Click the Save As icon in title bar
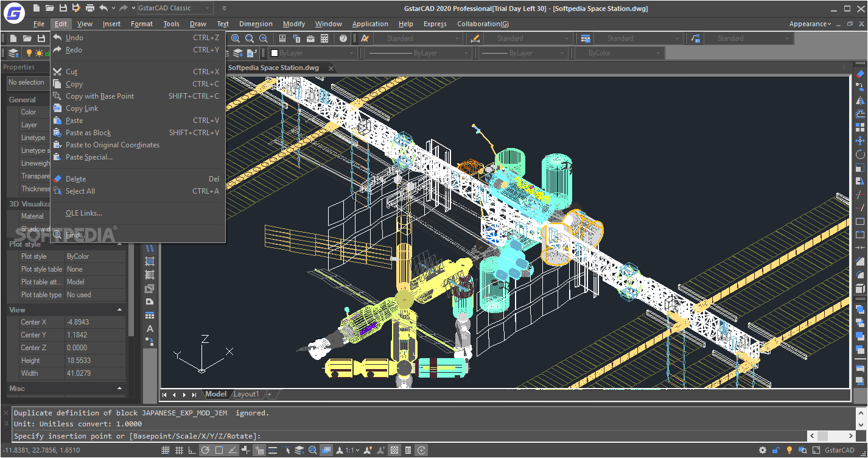The image size is (868, 458). point(76,8)
